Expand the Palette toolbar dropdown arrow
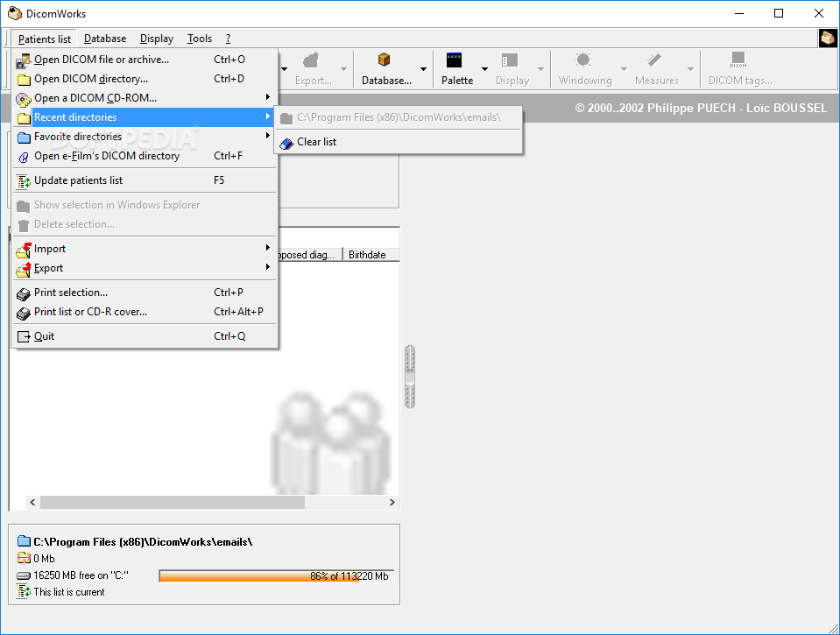The width and height of the screenshot is (840, 635). pyautogui.click(x=484, y=68)
